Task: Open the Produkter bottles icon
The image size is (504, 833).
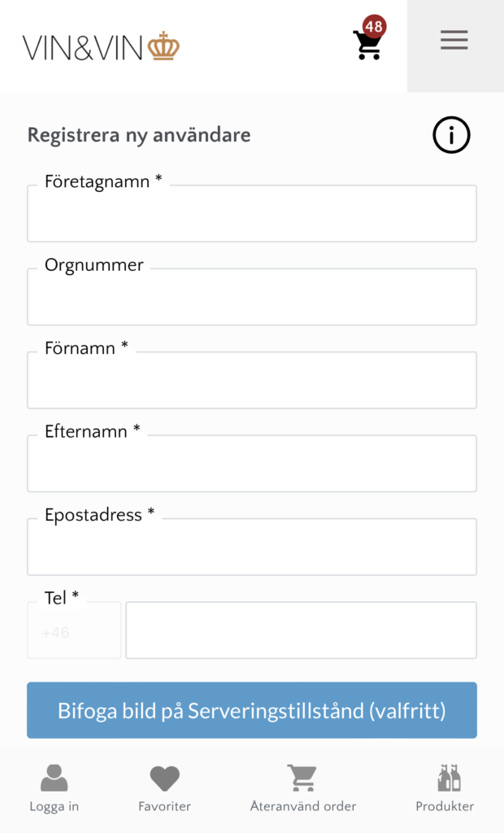Action: pos(448,778)
